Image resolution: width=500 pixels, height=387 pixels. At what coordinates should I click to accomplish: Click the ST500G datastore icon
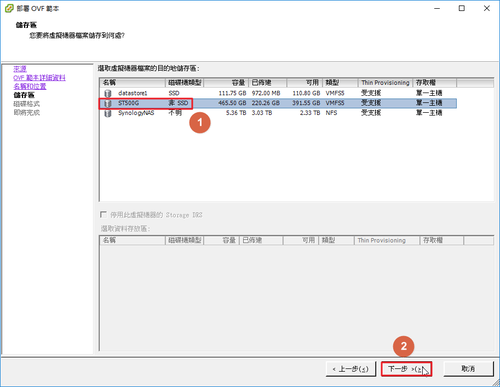pos(108,103)
